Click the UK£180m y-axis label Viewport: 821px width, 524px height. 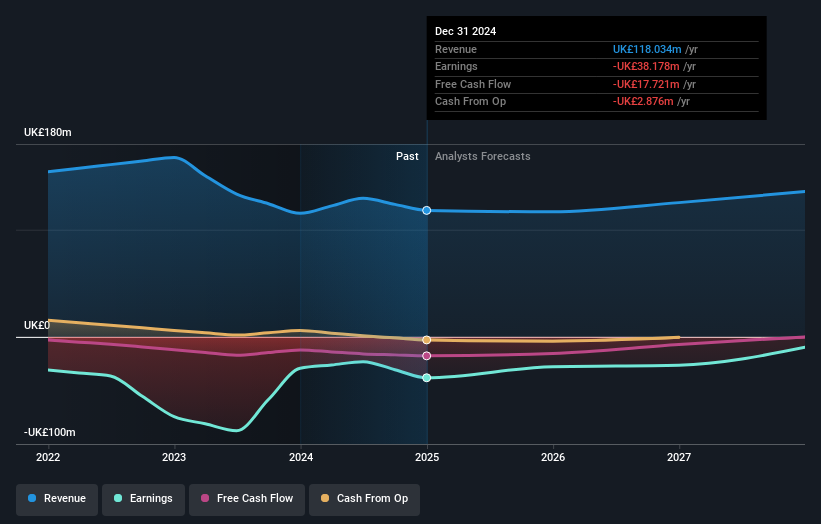point(48,132)
